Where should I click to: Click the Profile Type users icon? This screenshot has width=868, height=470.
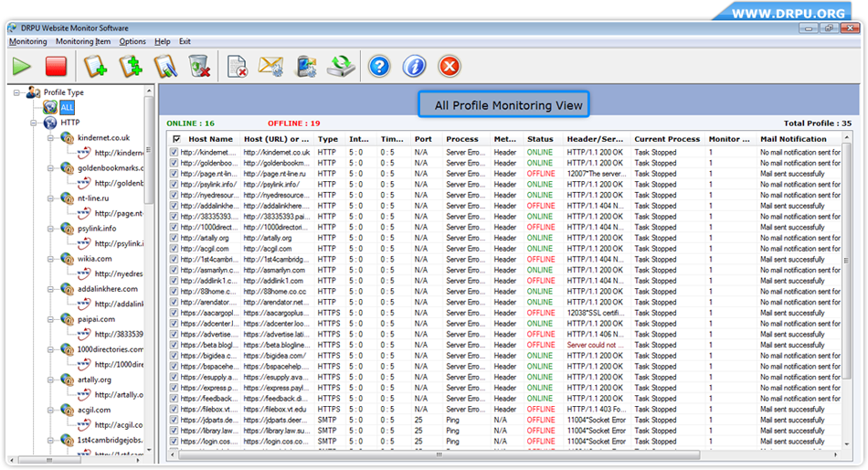34,92
